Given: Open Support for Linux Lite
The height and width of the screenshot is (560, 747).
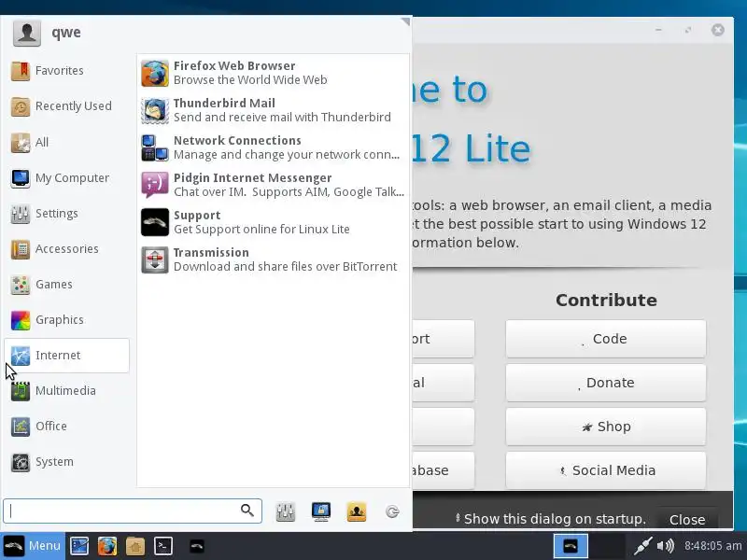Looking at the screenshot, I should (x=273, y=222).
